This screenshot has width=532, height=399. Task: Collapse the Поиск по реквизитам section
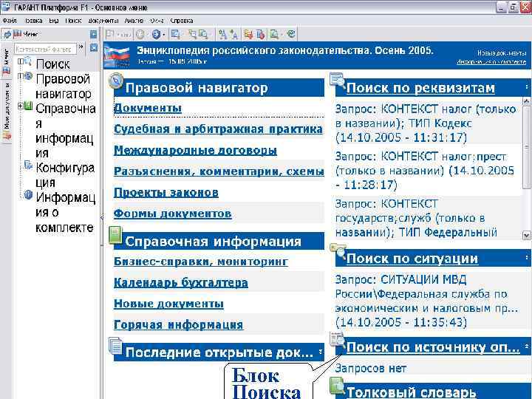click(x=527, y=87)
